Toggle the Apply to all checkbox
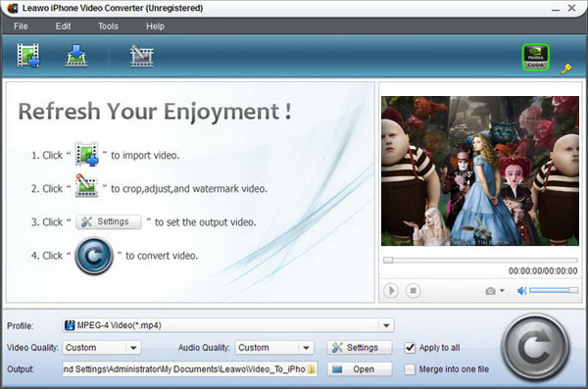The height and width of the screenshot is (389, 588). pyautogui.click(x=410, y=348)
